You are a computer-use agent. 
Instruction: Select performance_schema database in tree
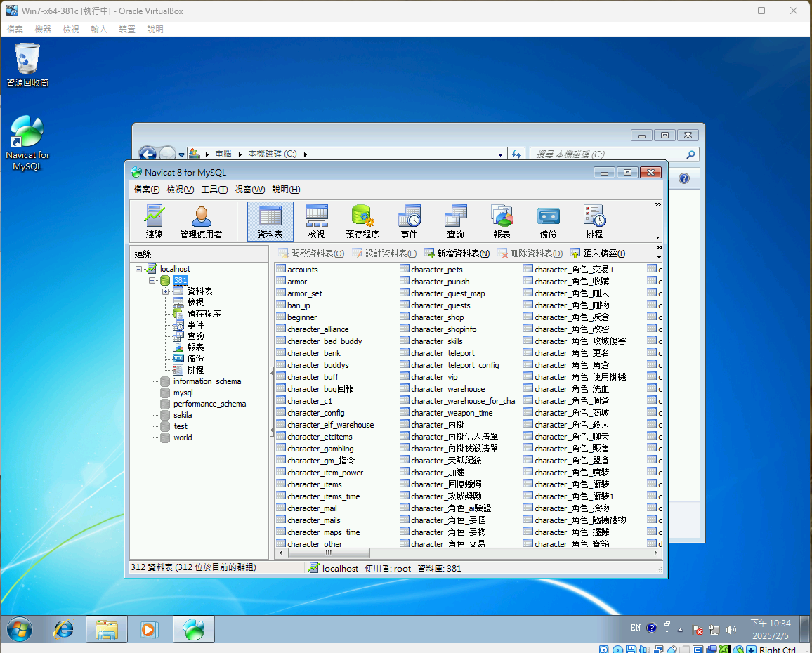click(209, 404)
